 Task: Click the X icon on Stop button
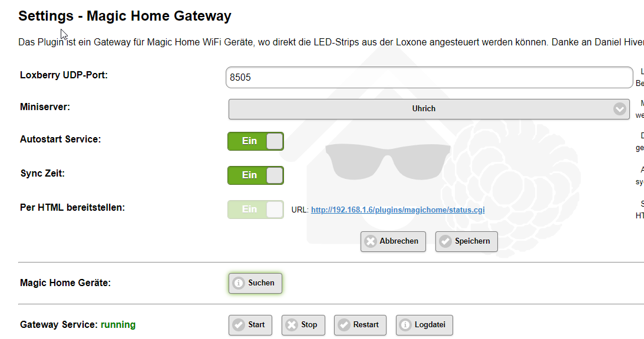pyautogui.click(x=291, y=325)
